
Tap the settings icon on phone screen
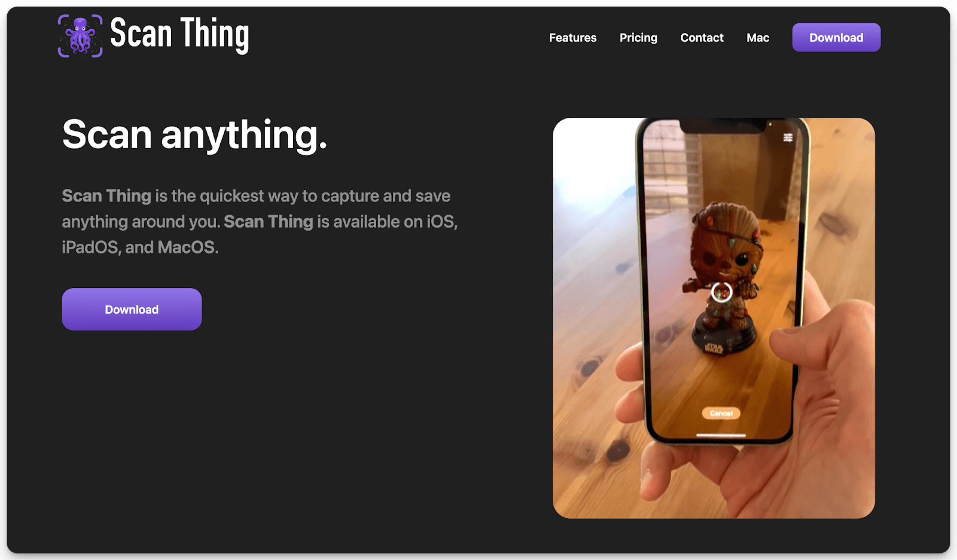[788, 137]
